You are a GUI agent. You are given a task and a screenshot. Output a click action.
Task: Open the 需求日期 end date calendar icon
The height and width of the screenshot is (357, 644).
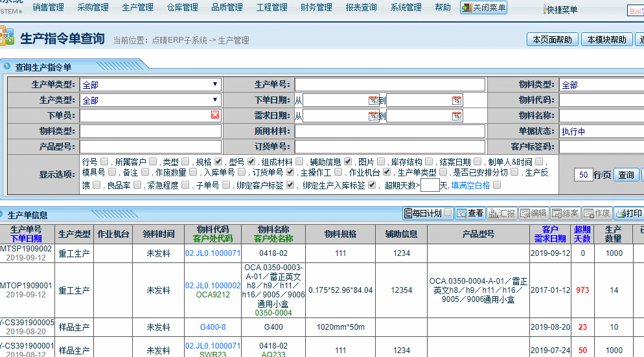(457, 116)
